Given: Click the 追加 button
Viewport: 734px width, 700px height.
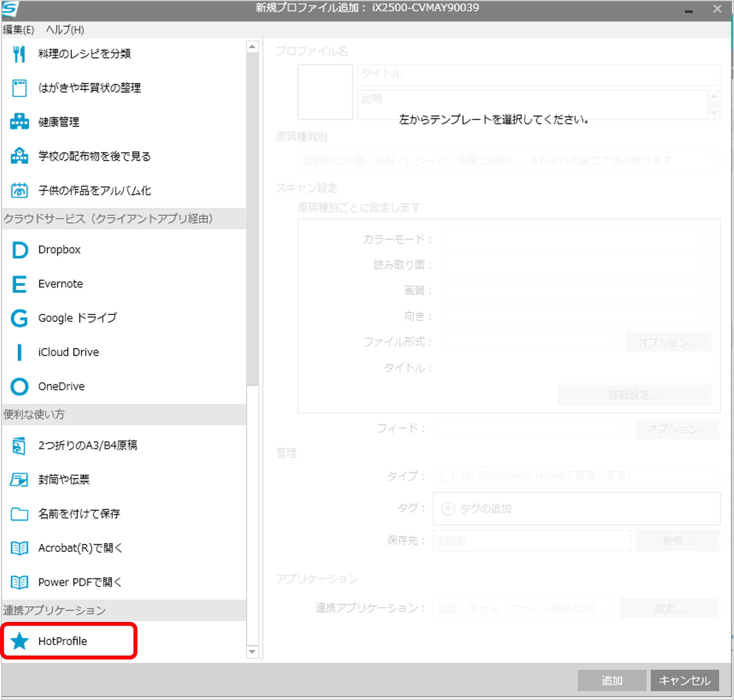Looking at the screenshot, I should [x=612, y=681].
